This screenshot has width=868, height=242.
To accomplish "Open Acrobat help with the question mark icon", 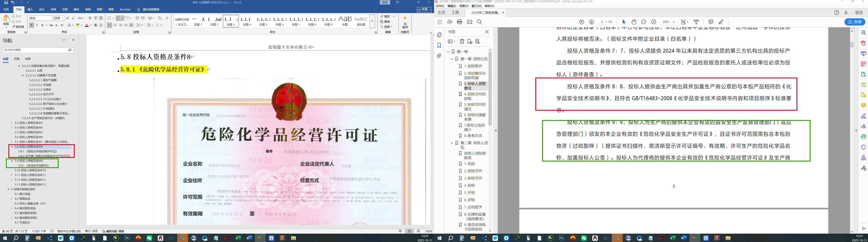I will (837, 12).
